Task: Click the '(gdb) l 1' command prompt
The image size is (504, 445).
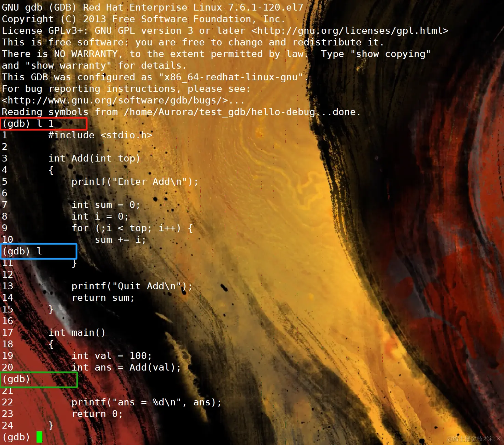Action: 28,124
